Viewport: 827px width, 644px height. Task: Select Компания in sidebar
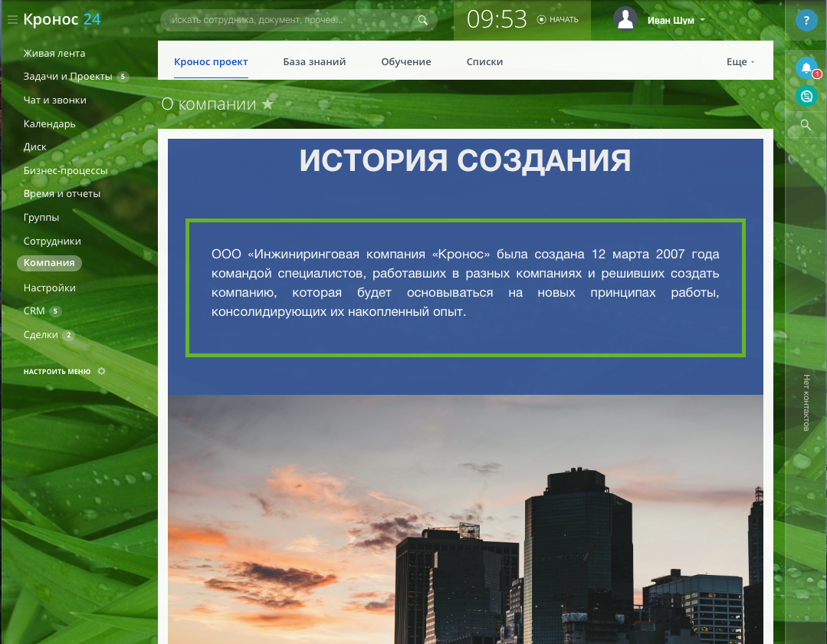pyautogui.click(x=49, y=263)
